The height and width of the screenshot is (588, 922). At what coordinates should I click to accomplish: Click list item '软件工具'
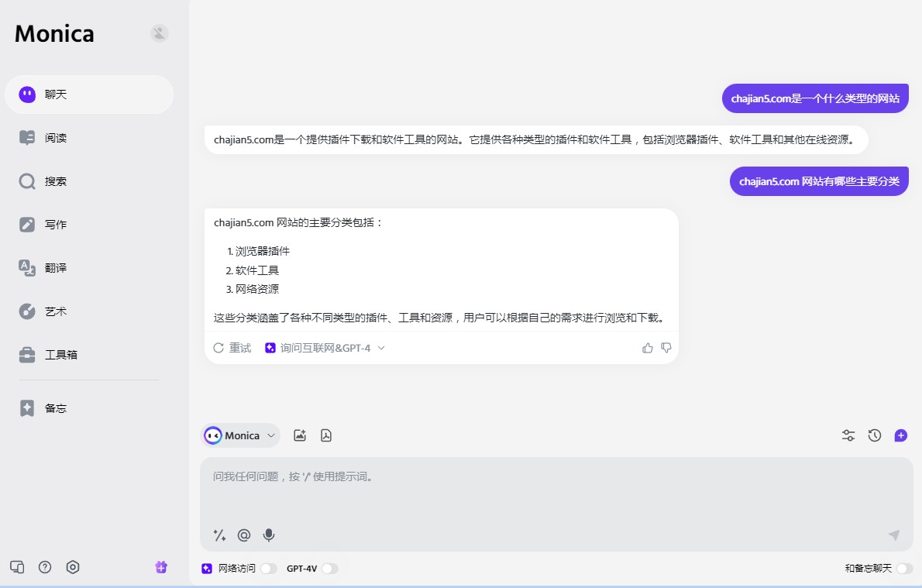pyautogui.click(x=257, y=270)
